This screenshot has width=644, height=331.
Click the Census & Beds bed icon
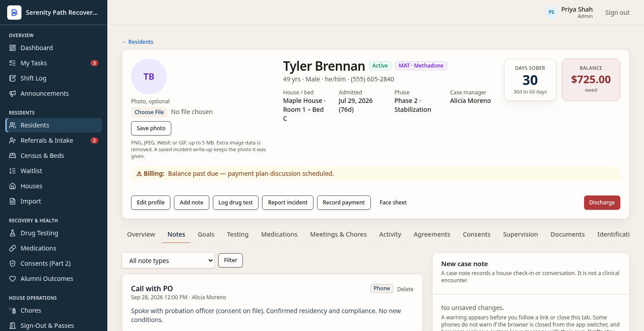pos(13,156)
